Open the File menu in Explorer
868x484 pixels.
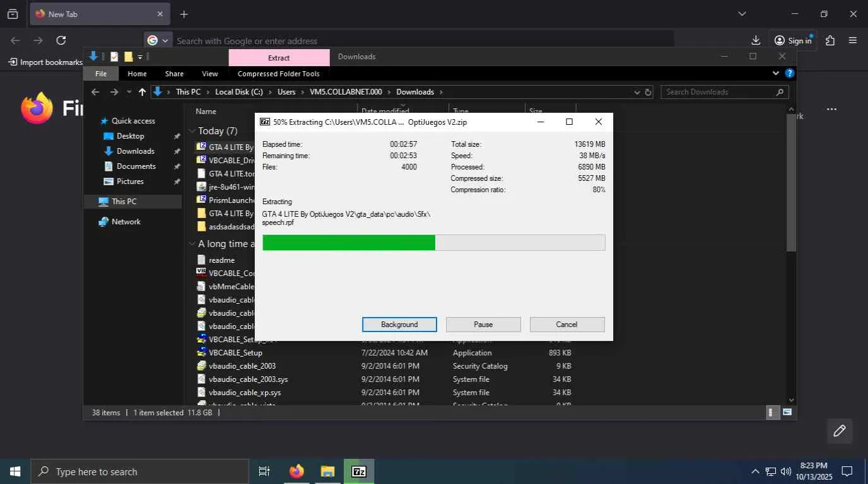click(x=101, y=74)
